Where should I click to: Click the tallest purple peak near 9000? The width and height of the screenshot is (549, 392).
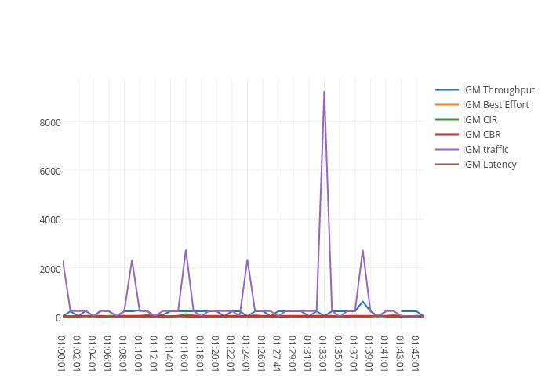pos(324,93)
